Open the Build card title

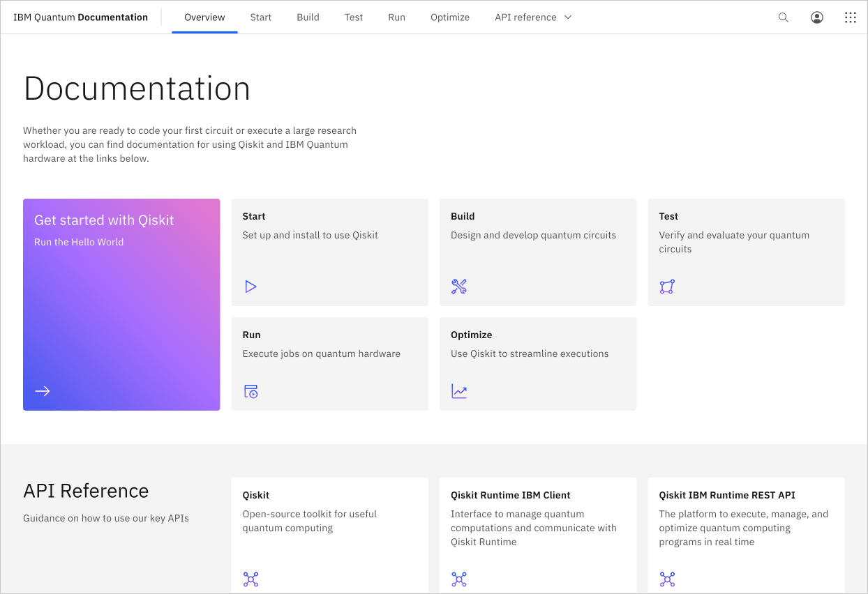coord(463,216)
